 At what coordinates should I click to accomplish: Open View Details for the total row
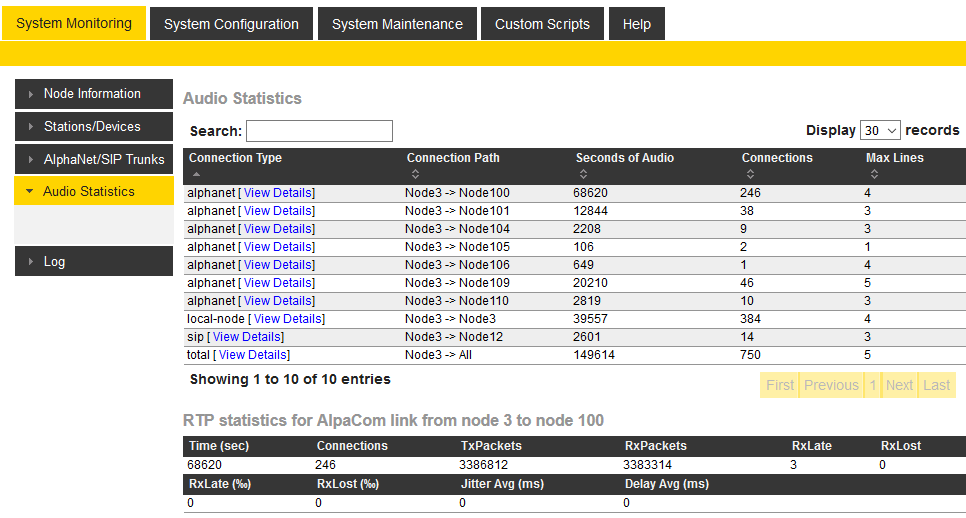click(x=252, y=355)
